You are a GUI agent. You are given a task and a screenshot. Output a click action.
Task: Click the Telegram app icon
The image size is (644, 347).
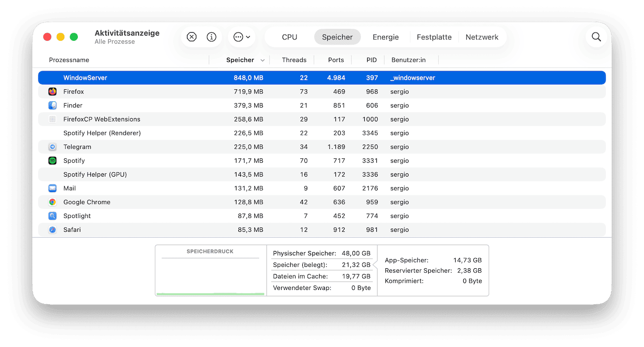[x=52, y=147]
